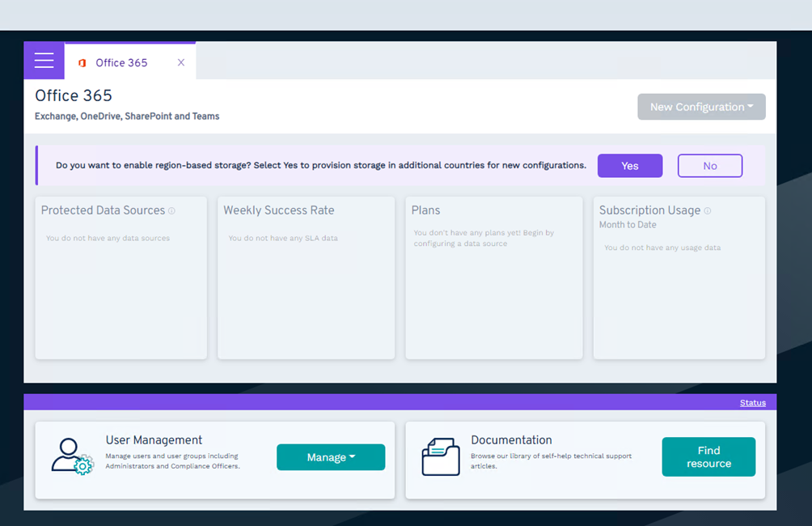812x526 pixels.
Task: Select Yes to enable region-based storage
Action: tap(629, 166)
